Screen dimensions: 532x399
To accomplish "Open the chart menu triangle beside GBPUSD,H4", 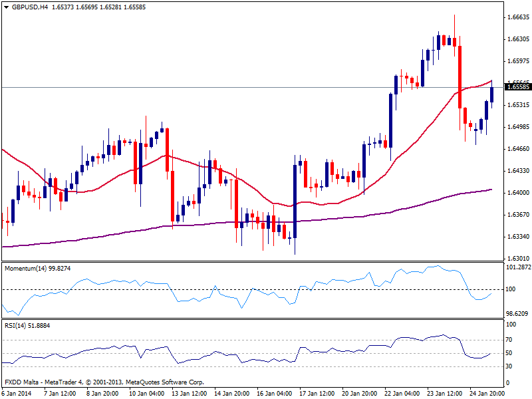I will tap(6, 7).
